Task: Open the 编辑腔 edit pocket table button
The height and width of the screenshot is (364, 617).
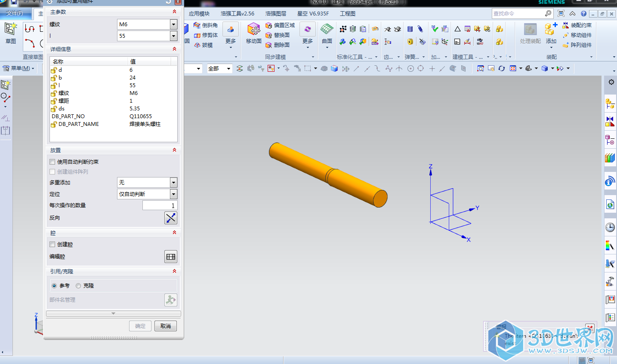Action: point(171,257)
